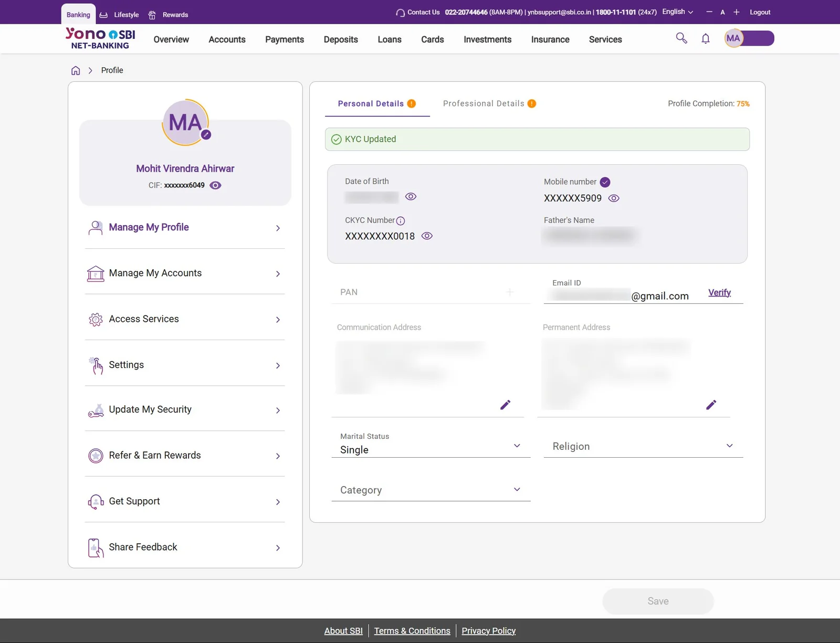This screenshot has width=840, height=643.
Task: Open the Accounts menu
Action: point(227,39)
